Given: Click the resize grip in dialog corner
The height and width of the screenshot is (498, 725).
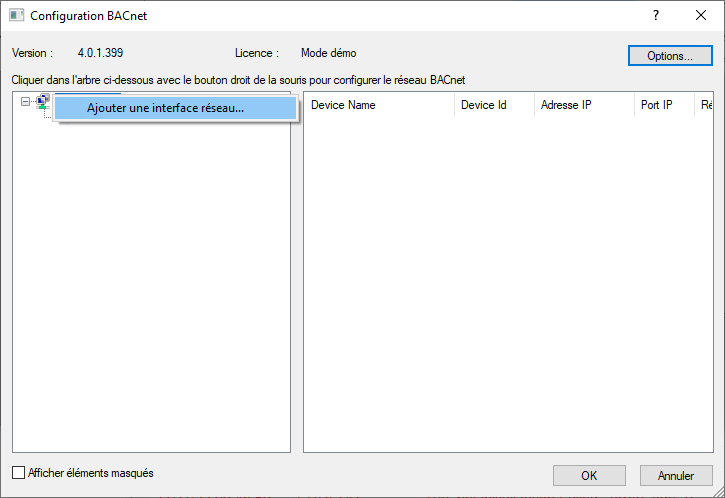Looking at the screenshot, I should (719, 492).
